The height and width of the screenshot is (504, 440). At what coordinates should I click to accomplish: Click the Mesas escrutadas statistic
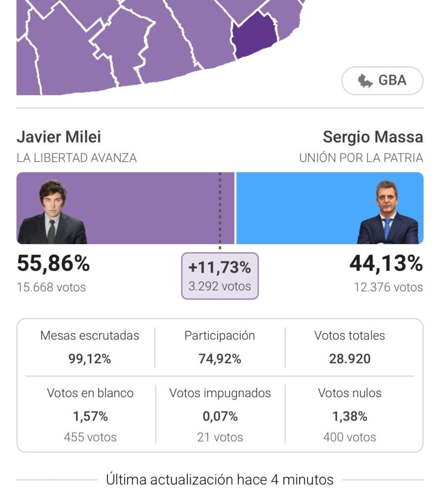click(90, 347)
